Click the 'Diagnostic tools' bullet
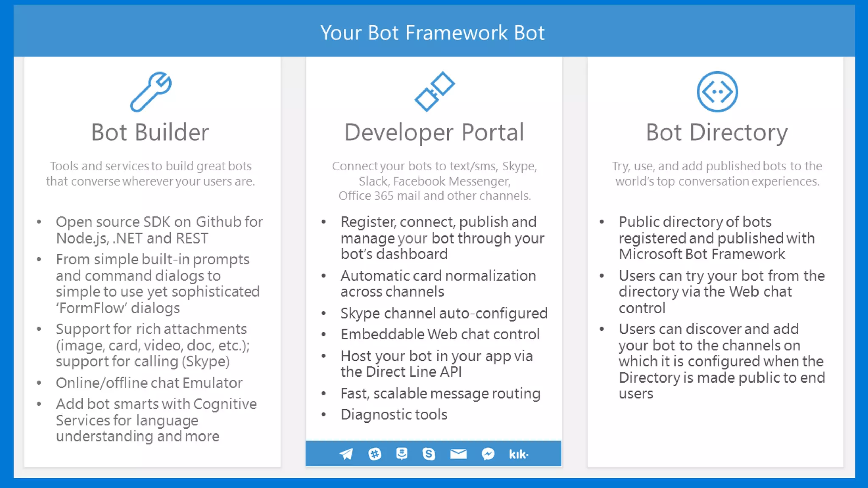Image resolution: width=868 pixels, height=488 pixels. [394, 414]
